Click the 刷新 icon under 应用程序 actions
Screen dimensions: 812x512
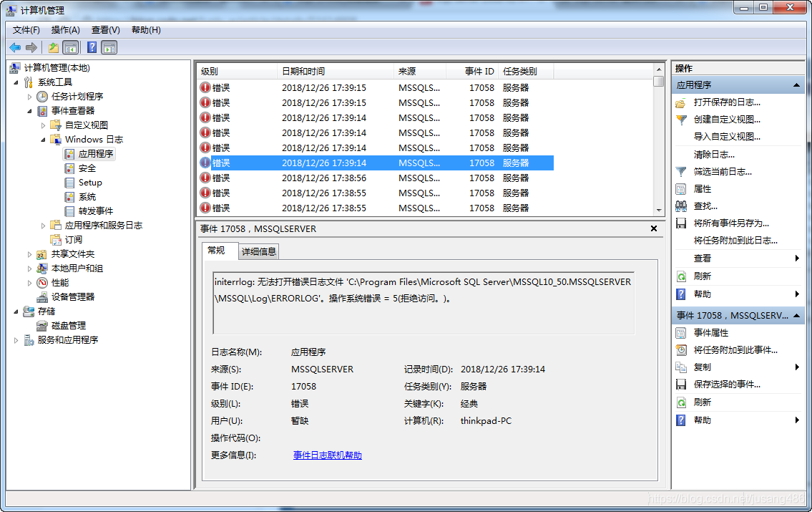tap(681, 276)
